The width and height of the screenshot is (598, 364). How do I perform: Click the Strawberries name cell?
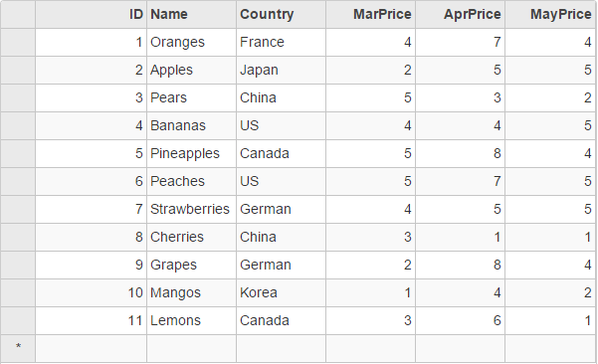pos(191,209)
